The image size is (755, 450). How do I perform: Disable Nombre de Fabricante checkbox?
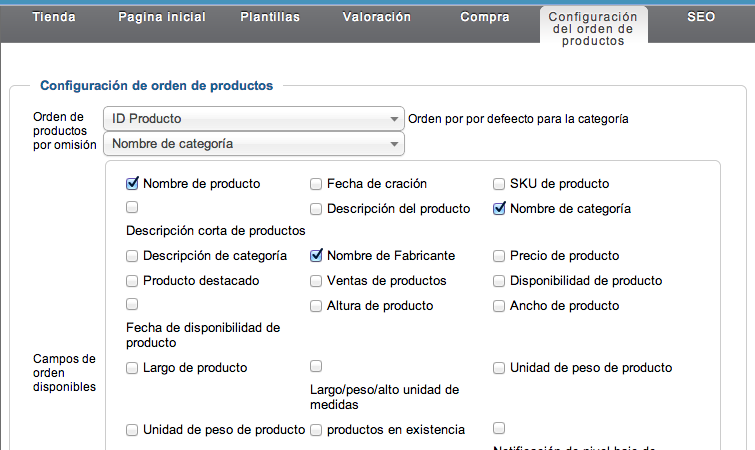(x=316, y=256)
